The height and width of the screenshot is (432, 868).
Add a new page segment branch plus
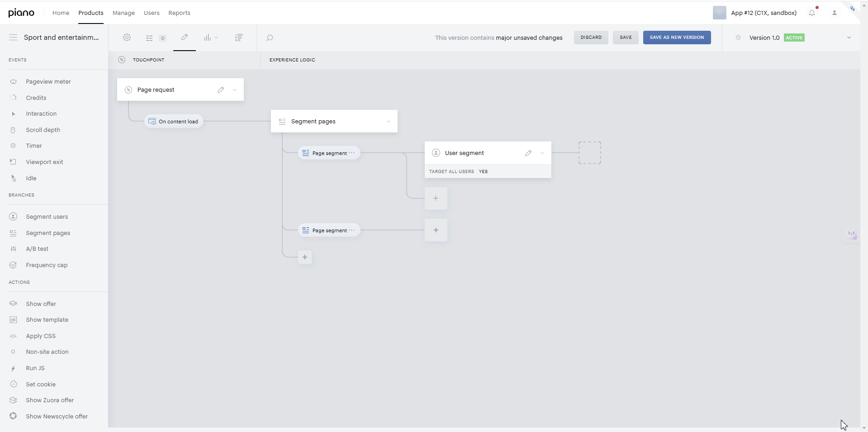305,257
